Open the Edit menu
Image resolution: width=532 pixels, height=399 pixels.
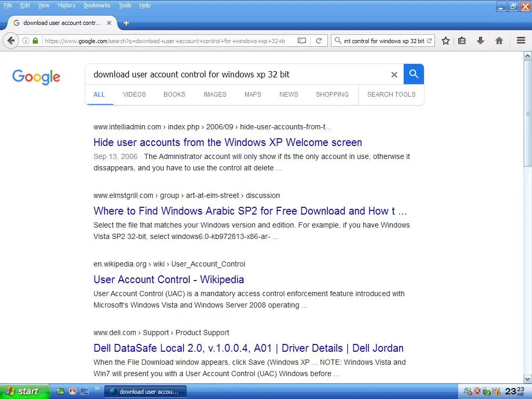click(x=25, y=5)
